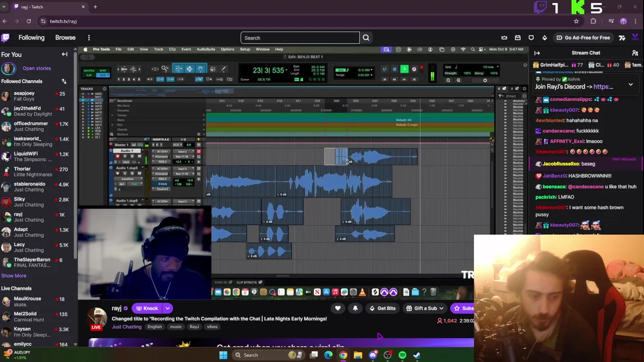The image size is (644, 362).
Task: Open the Whispers speech bubble icon
Action: tap(531, 38)
